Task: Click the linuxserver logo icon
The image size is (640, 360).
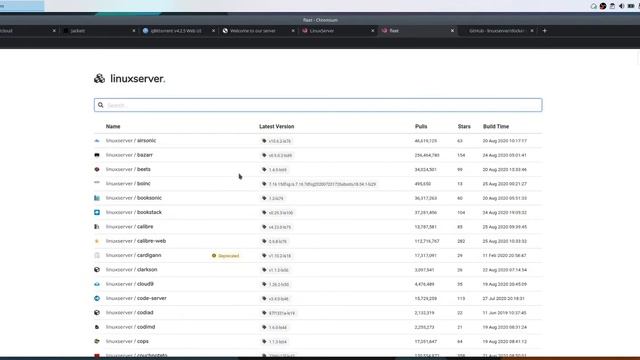Action: point(99,78)
